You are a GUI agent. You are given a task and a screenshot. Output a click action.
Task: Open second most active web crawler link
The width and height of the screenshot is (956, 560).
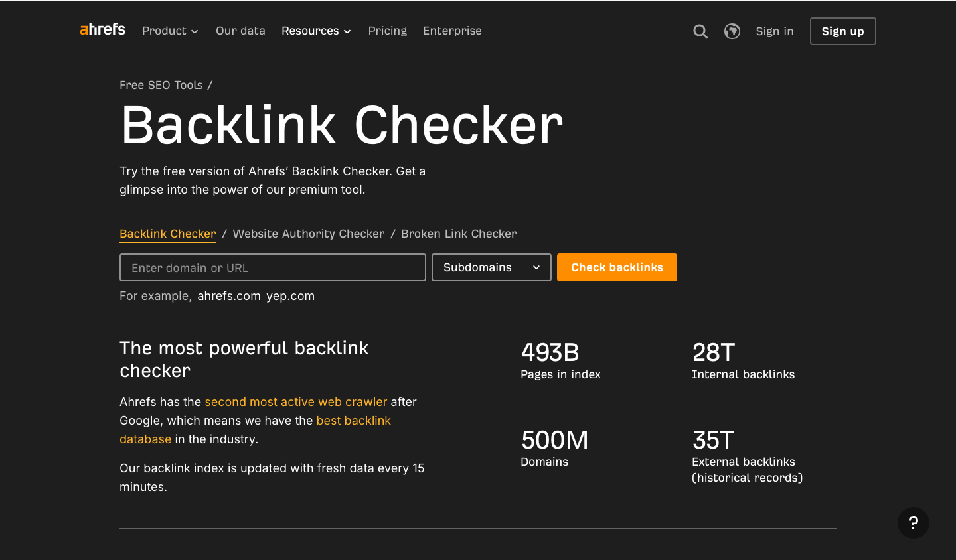pos(296,402)
